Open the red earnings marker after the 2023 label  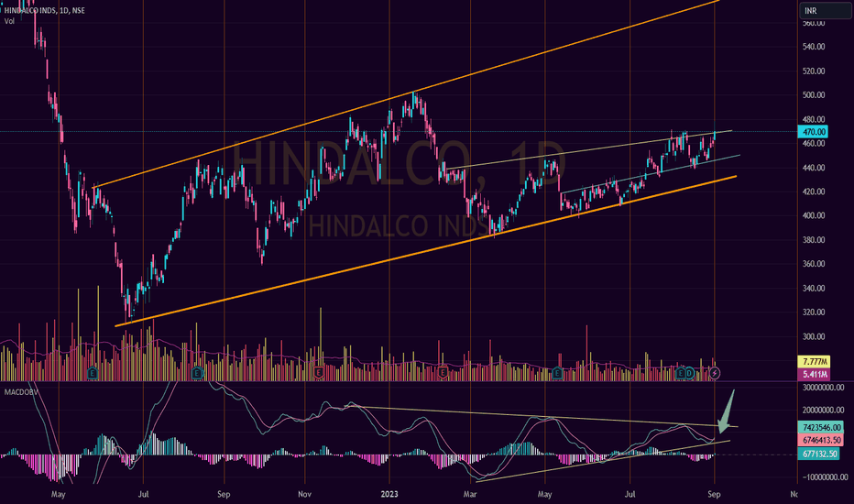pyautogui.click(x=443, y=373)
